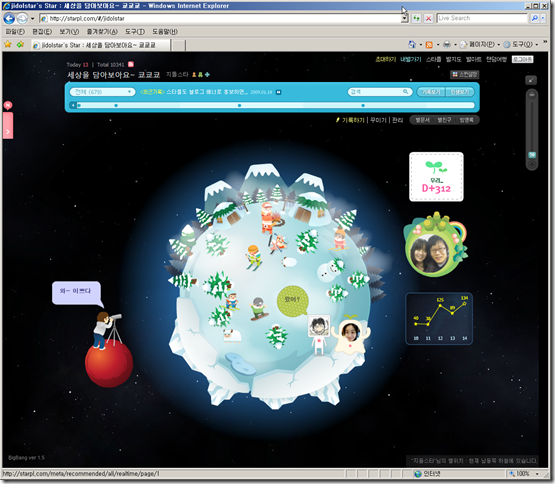
Task: Click the white logout button at top right
Action: coord(522,59)
